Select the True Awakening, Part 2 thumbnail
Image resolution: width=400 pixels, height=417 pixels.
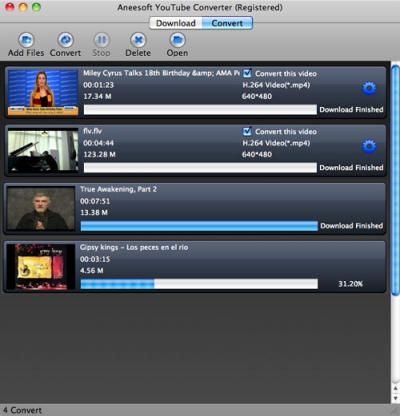tap(41, 208)
